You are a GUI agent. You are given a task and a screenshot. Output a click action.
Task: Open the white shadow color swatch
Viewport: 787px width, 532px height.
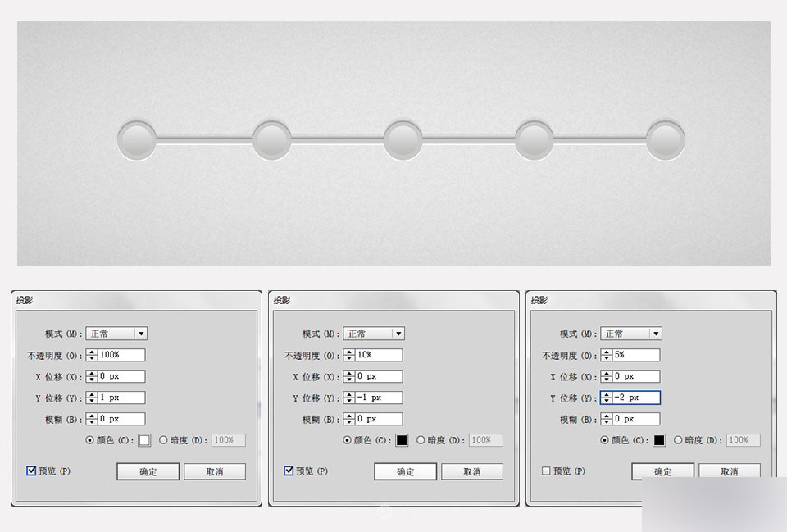144,441
